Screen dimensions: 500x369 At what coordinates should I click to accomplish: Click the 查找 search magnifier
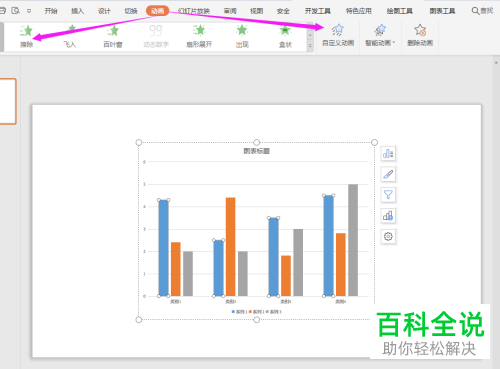click(x=482, y=11)
